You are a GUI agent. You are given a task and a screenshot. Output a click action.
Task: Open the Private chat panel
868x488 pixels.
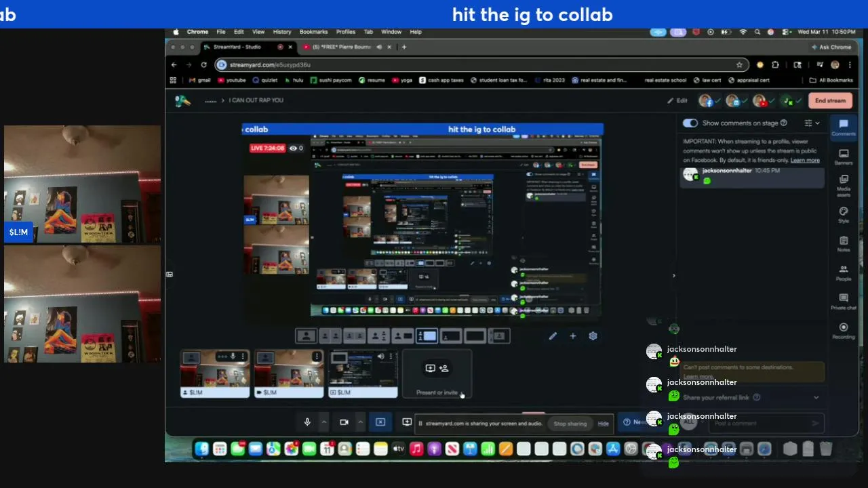tap(844, 302)
